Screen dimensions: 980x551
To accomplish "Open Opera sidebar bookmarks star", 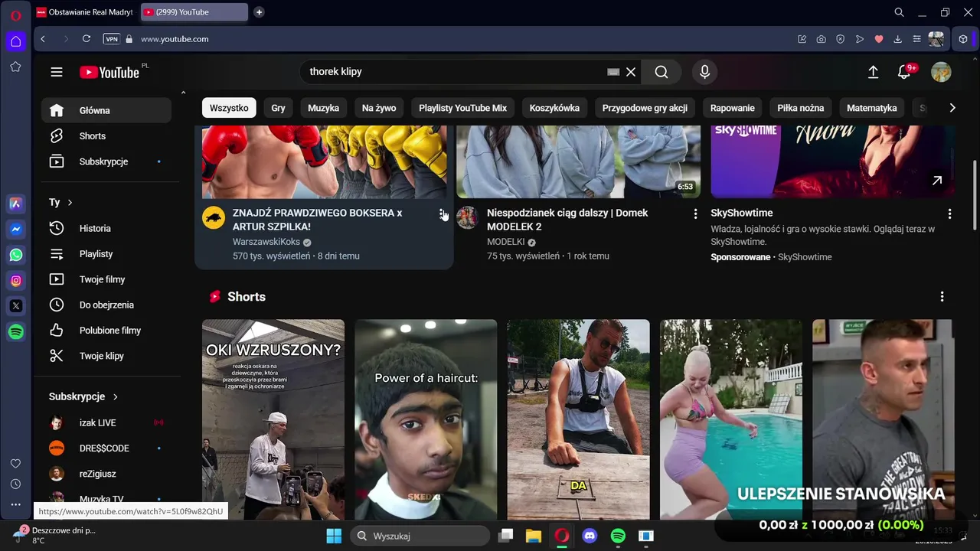I will 15,67.
